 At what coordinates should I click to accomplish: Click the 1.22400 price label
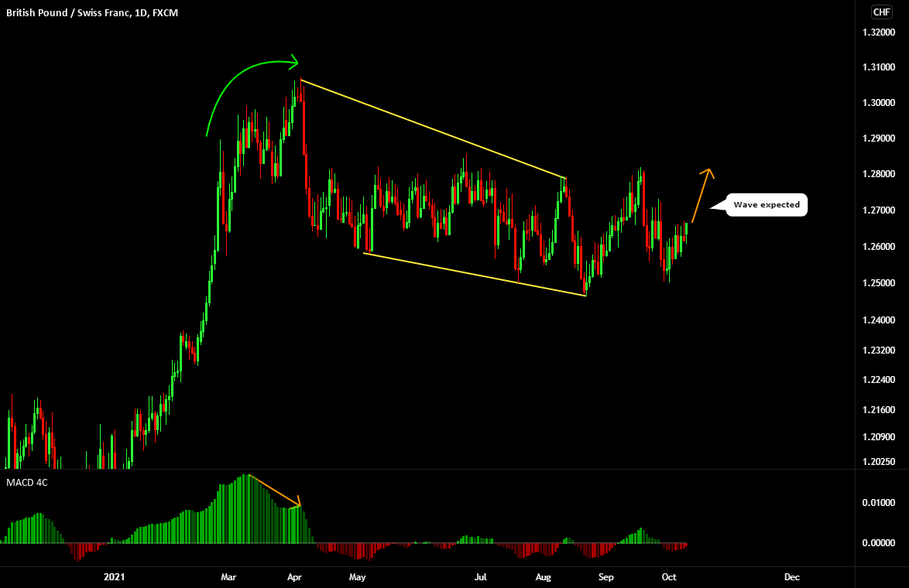[878, 379]
